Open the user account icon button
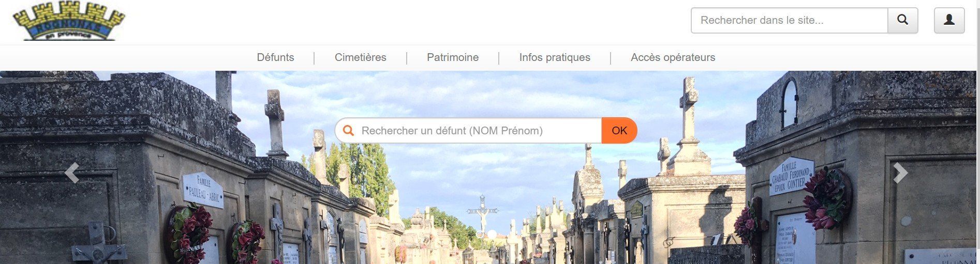The image size is (980, 264). point(949,20)
